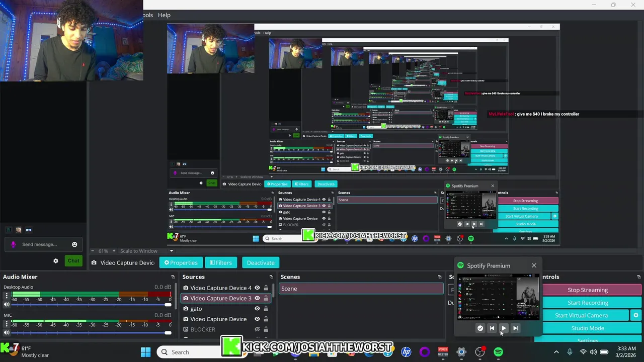Toggle lock on BLOCKER source

tap(266, 329)
